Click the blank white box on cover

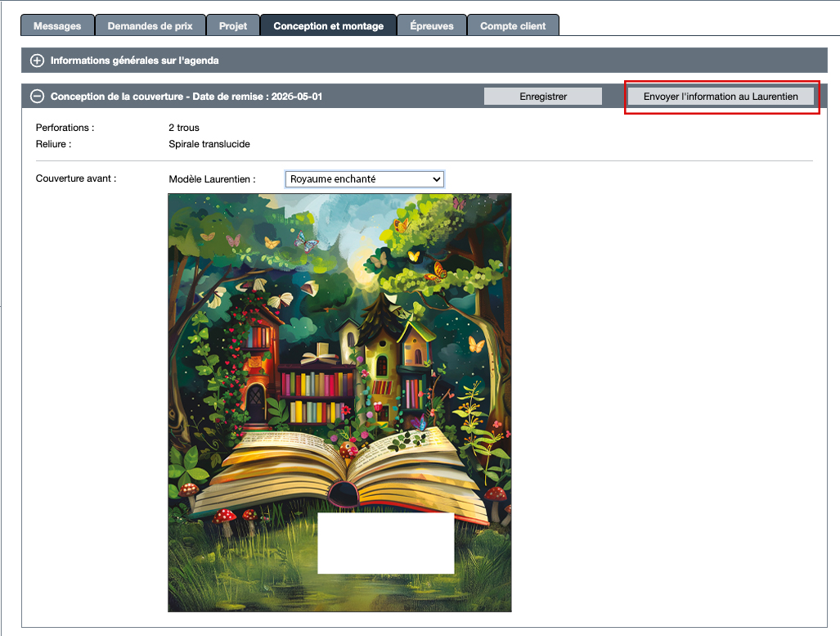[385, 543]
